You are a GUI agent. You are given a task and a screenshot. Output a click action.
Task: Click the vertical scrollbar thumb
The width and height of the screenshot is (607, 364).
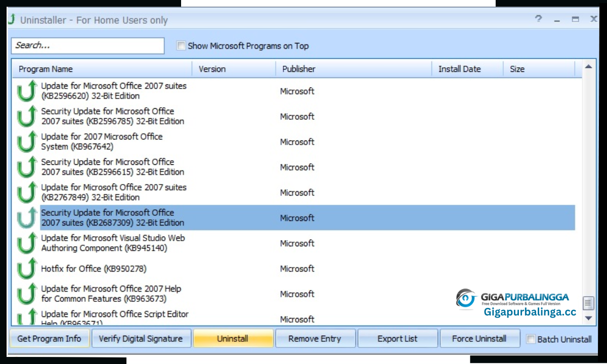coord(588,303)
